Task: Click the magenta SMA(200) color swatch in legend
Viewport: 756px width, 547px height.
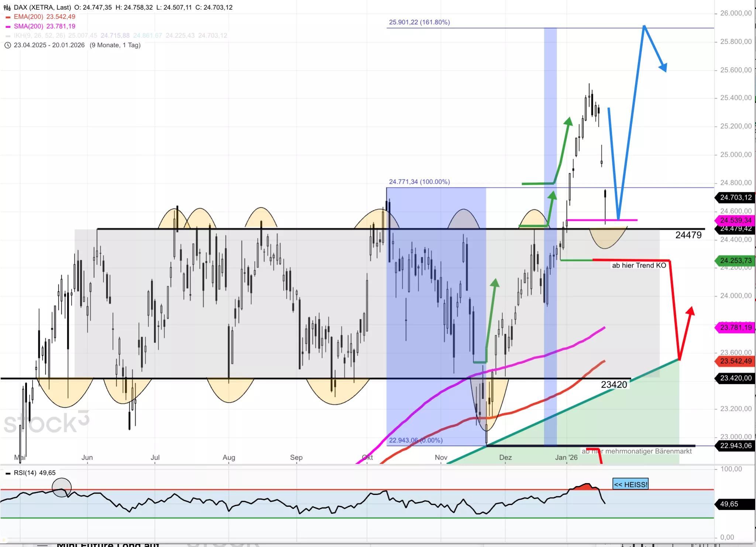Action: pos(8,27)
